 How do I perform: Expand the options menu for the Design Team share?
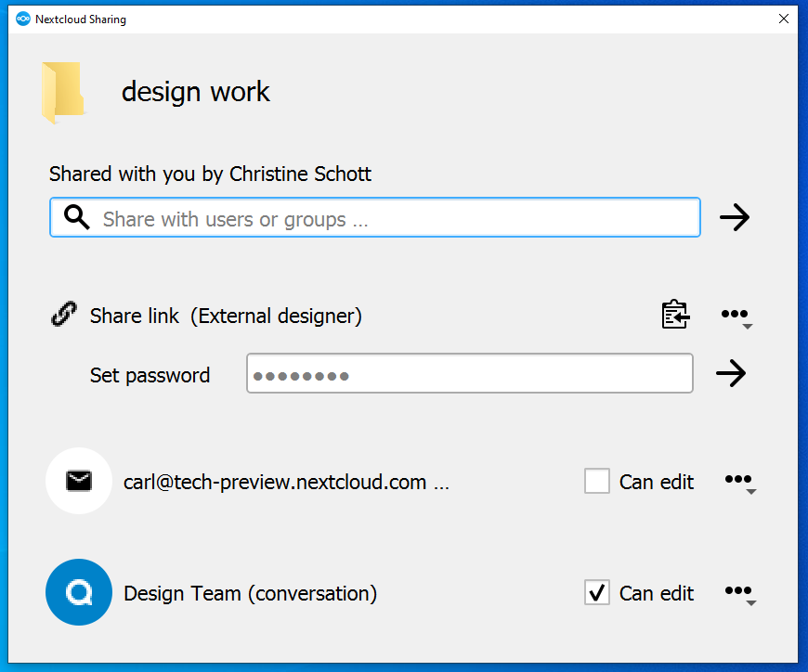click(x=740, y=594)
